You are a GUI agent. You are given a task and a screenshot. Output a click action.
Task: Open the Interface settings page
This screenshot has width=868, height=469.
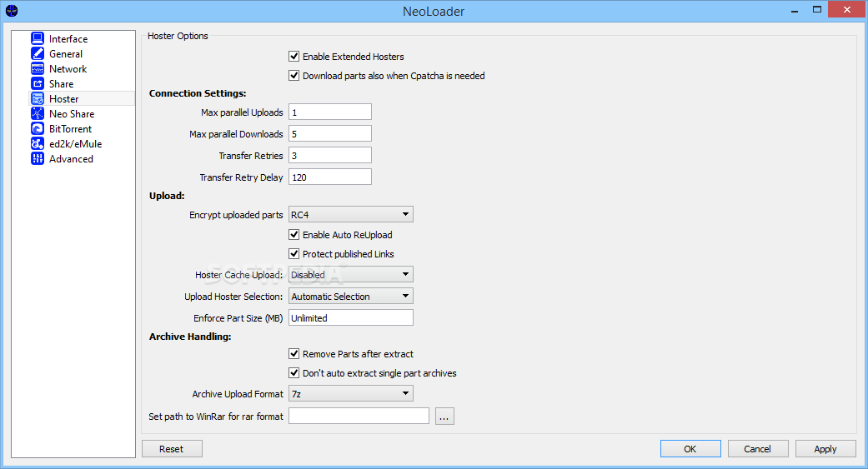[x=68, y=38]
